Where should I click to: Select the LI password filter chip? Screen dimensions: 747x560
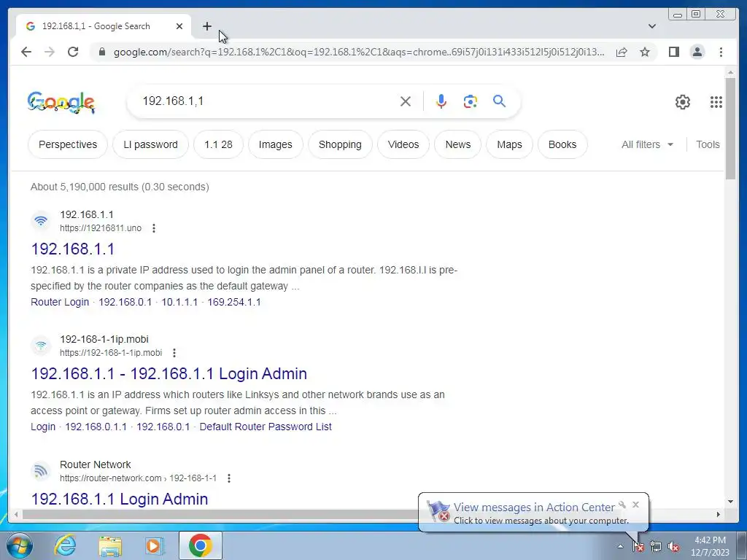(150, 144)
